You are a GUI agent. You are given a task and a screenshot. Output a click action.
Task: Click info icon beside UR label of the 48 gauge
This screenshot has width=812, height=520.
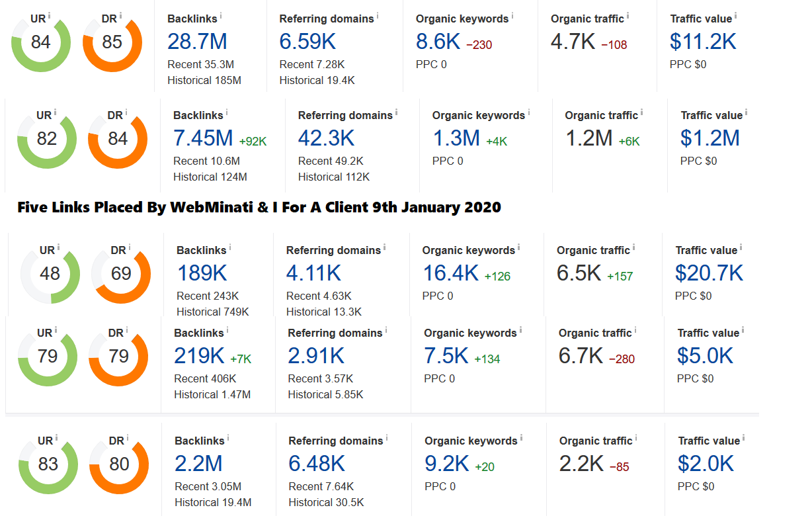(58, 246)
